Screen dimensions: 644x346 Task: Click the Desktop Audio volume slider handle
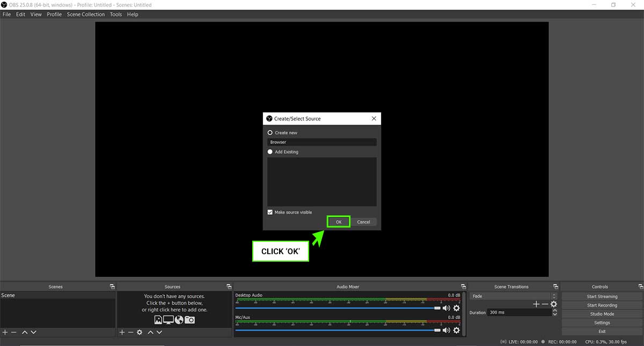[437, 308]
